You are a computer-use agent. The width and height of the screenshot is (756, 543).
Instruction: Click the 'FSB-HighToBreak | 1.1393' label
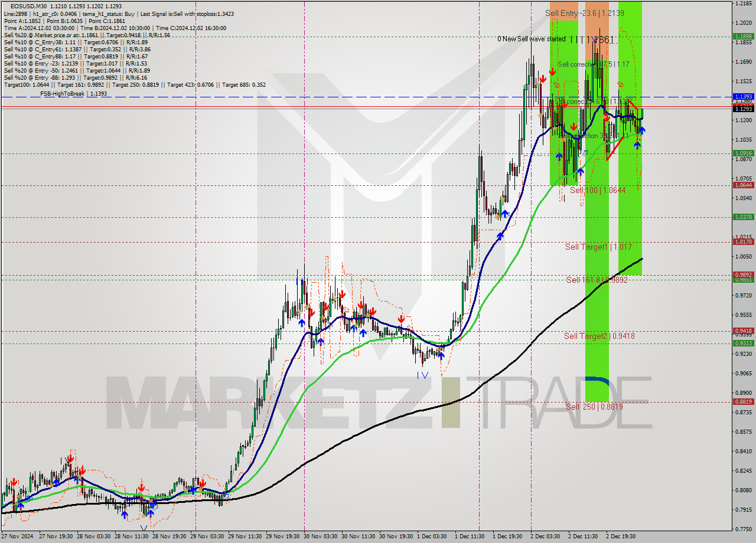pos(73,93)
